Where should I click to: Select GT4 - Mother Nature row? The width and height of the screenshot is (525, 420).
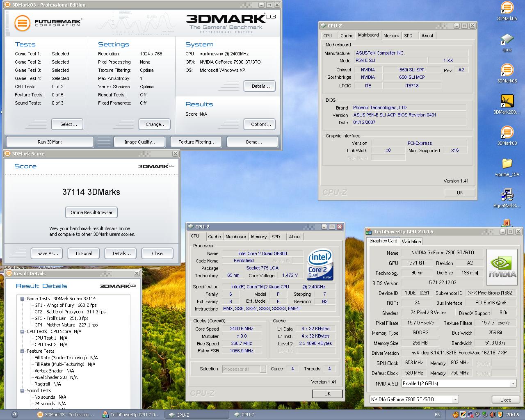pos(66,325)
